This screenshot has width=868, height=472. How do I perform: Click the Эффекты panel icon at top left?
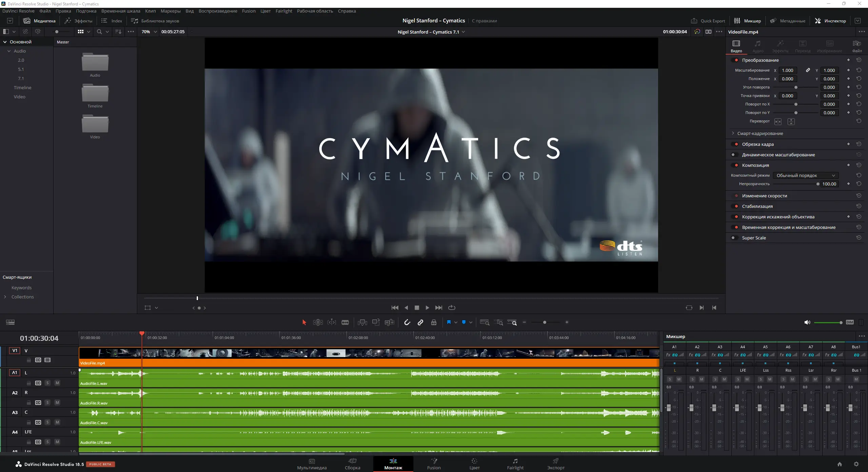78,20
